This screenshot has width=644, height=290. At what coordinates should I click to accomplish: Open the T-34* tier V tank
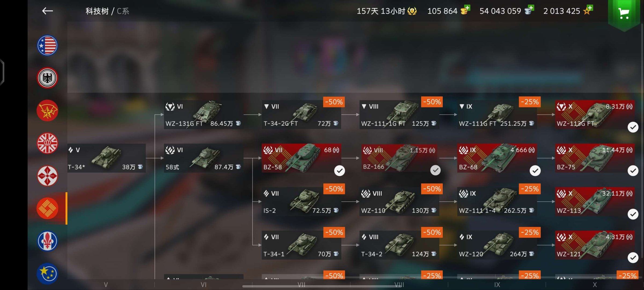click(x=106, y=158)
